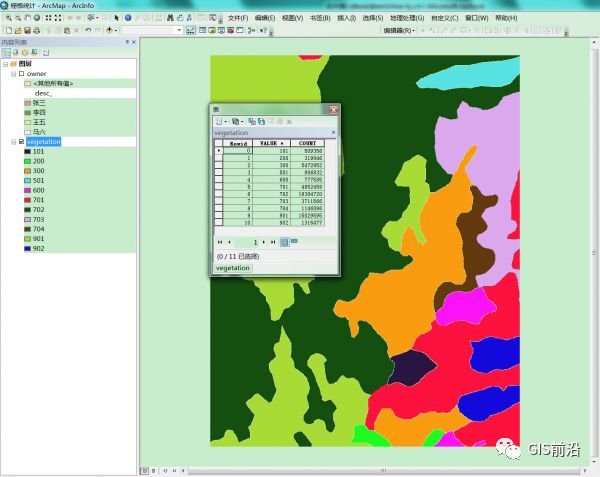Select row 5 selector box in table
Image resolution: width=600 pixels, height=477 pixels.
tap(218, 187)
